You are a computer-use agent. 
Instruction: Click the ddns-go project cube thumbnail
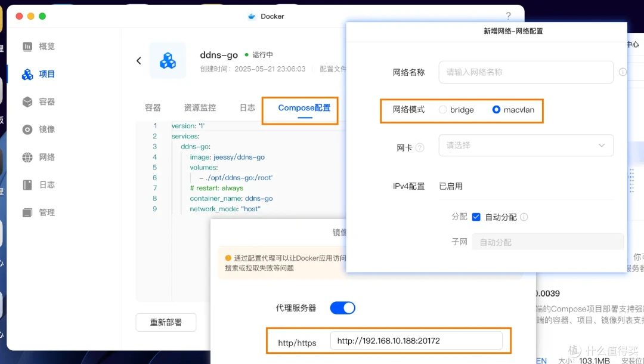pos(168,60)
